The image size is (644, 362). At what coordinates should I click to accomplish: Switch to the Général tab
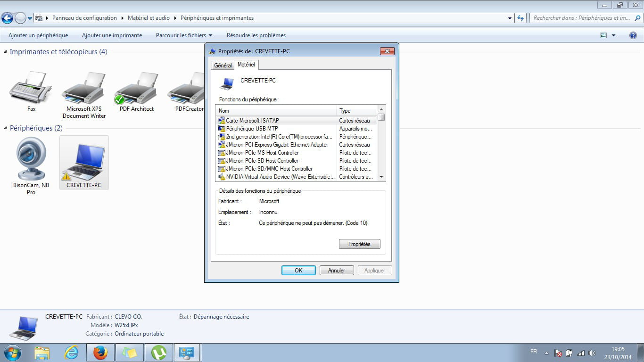[223, 65]
